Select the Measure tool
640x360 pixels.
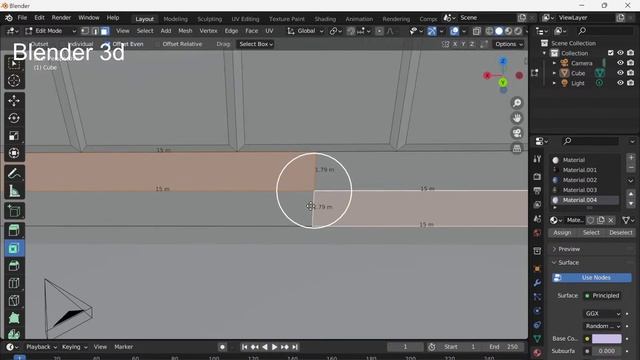tap(14, 191)
